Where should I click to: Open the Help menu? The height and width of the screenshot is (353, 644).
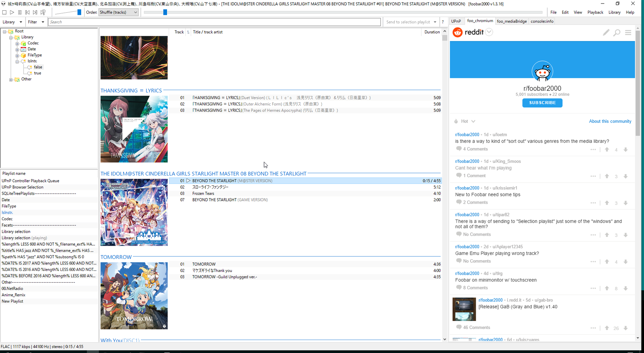[630, 12]
